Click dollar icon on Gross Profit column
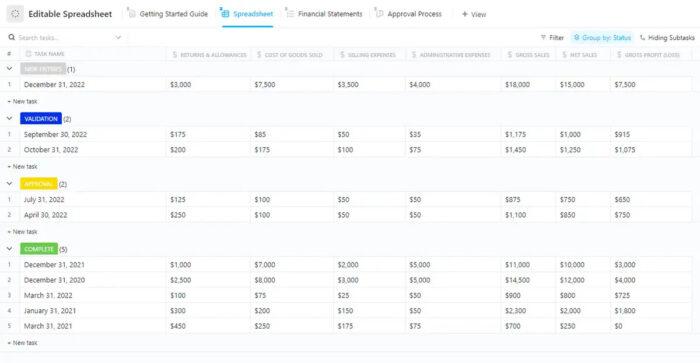700x363 pixels. (x=619, y=54)
